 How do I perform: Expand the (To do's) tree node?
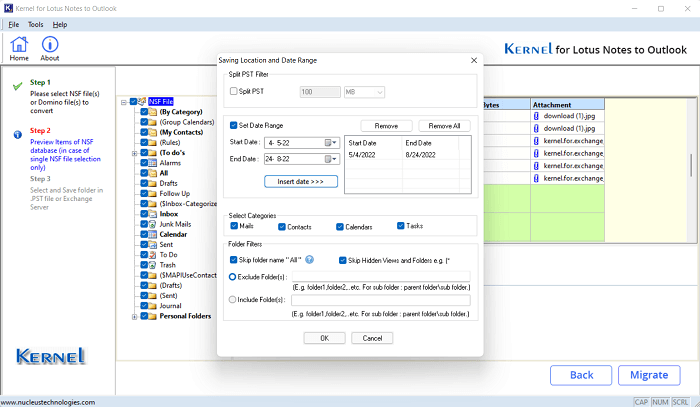click(x=134, y=153)
